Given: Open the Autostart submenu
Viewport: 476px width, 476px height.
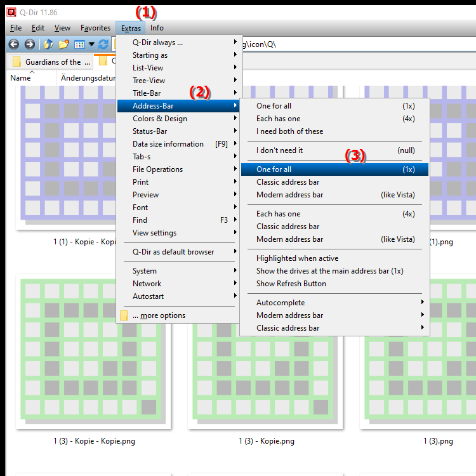Looking at the screenshot, I should [x=180, y=296].
